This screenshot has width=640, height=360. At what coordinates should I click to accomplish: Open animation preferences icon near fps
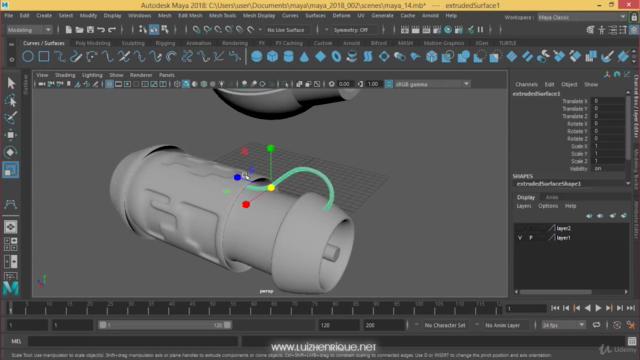631,325
